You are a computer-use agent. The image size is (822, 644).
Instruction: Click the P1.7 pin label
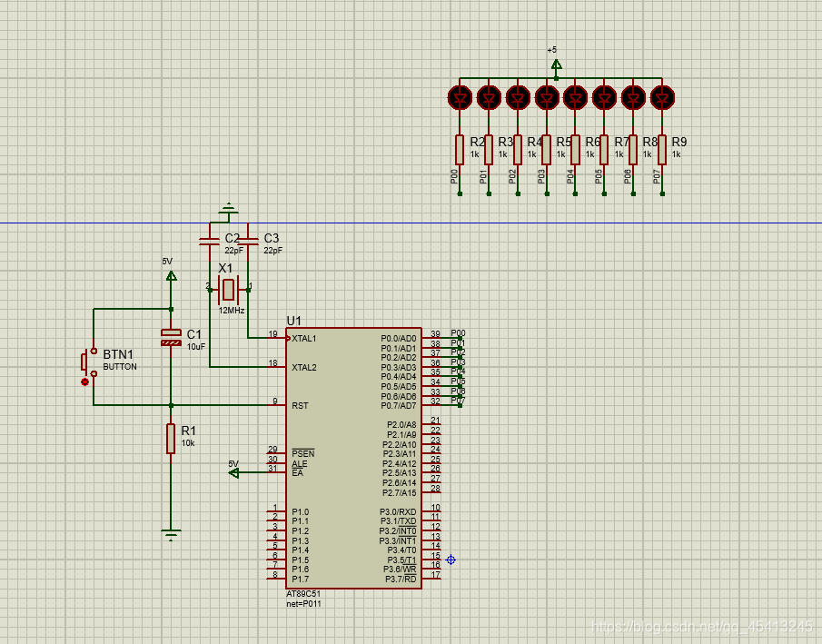(301, 579)
